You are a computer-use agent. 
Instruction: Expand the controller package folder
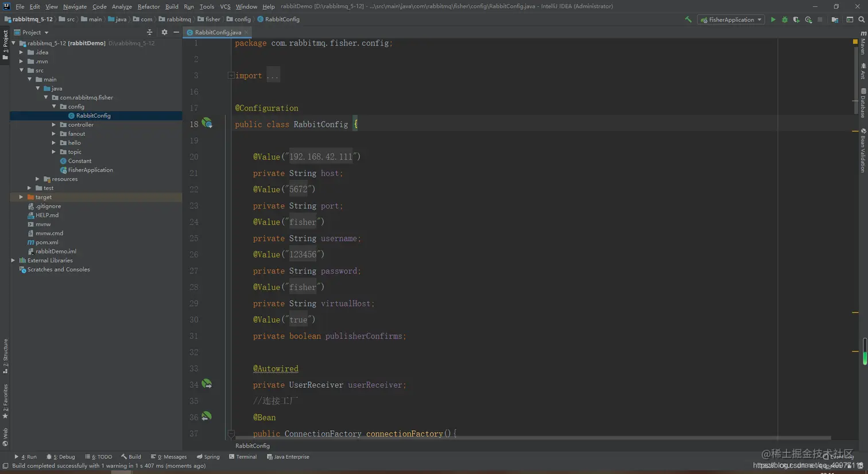point(54,125)
